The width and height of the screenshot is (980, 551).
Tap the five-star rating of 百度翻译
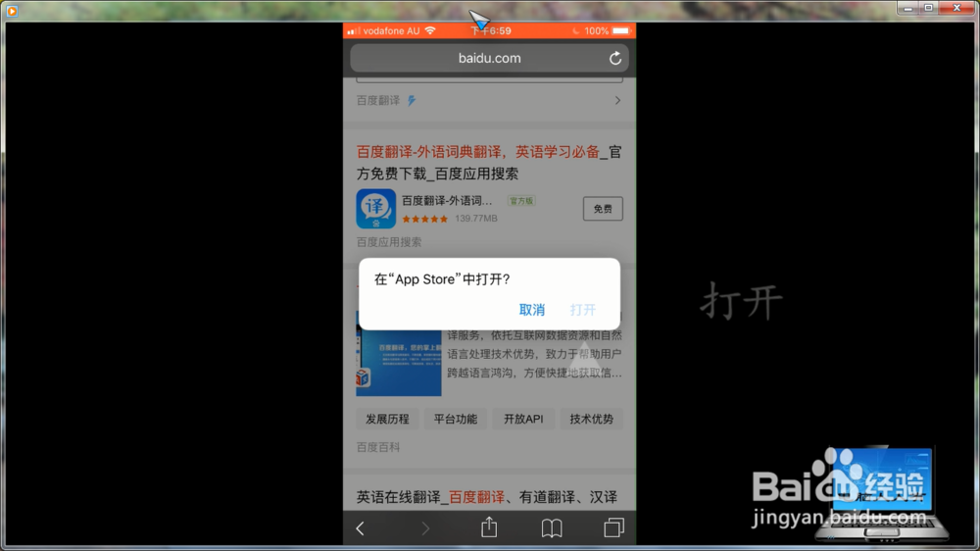[x=425, y=219]
